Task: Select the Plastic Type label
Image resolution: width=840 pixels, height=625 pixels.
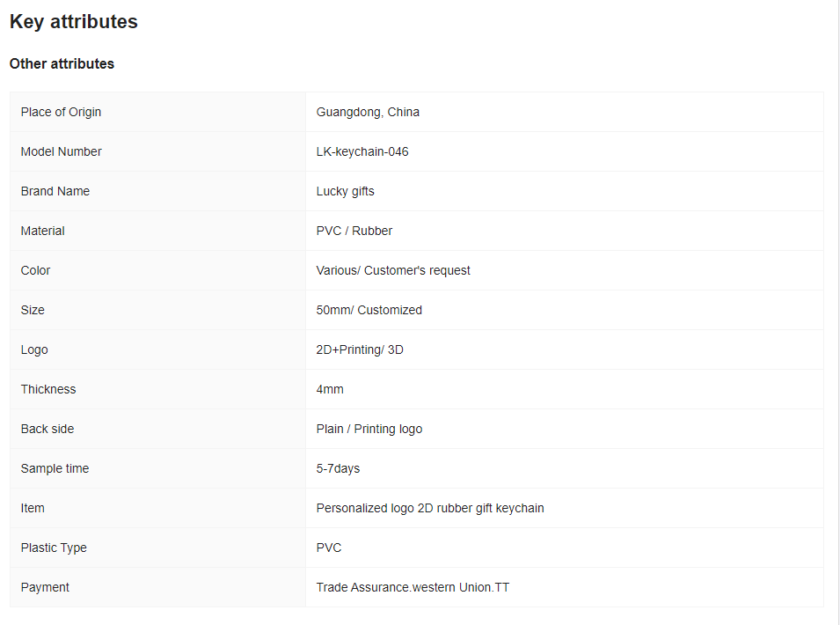Action: point(54,548)
